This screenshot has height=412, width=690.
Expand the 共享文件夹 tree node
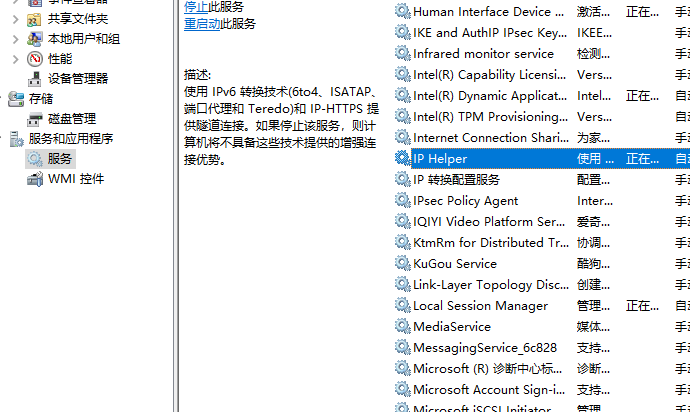click(x=15, y=18)
